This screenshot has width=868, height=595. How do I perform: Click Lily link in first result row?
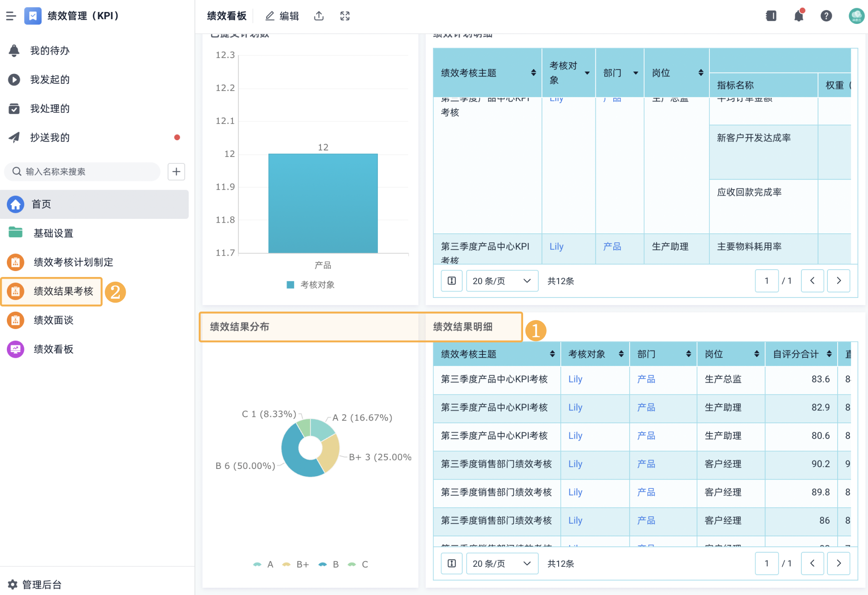pos(575,379)
